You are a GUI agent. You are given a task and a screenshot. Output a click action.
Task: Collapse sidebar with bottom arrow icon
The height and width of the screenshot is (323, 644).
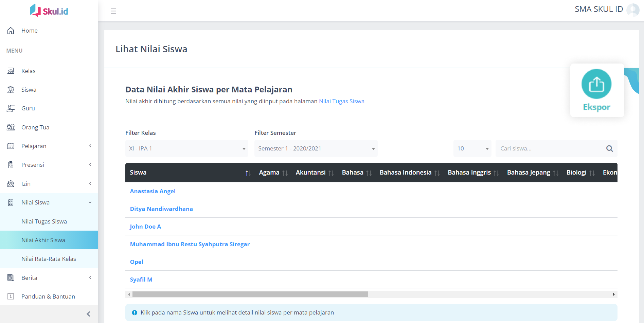coord(88,314)
